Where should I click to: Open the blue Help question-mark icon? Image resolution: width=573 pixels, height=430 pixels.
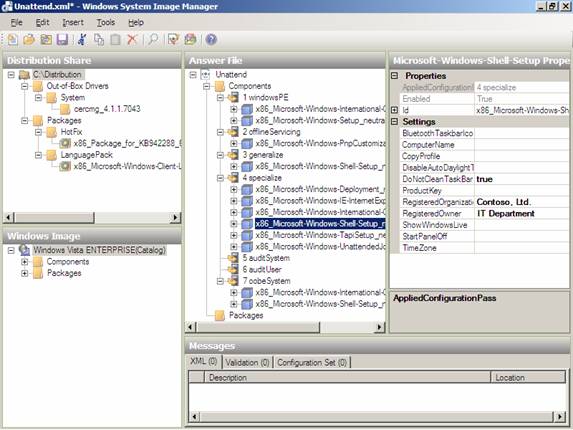pyautogui.click(x=211, y=39)
